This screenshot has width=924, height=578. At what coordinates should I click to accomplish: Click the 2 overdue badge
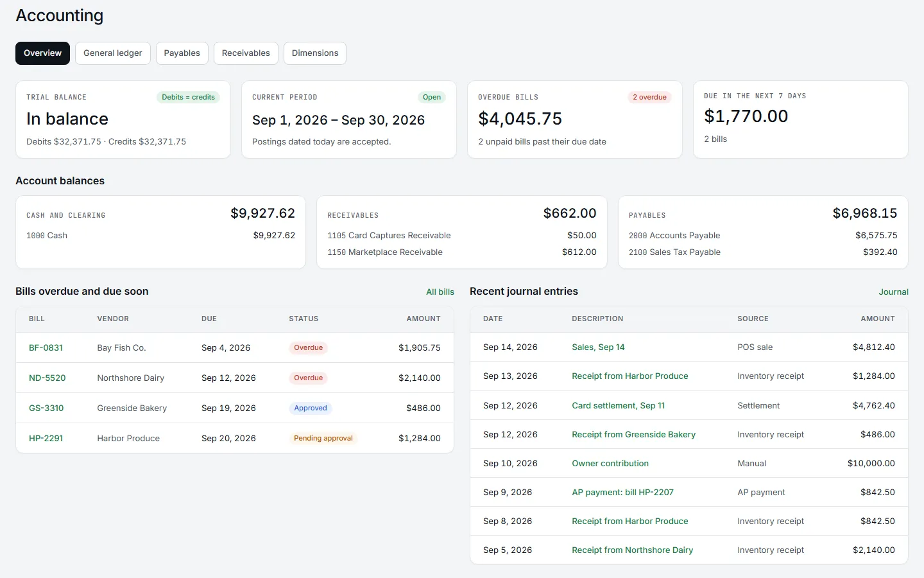click(x=649, y=97)
